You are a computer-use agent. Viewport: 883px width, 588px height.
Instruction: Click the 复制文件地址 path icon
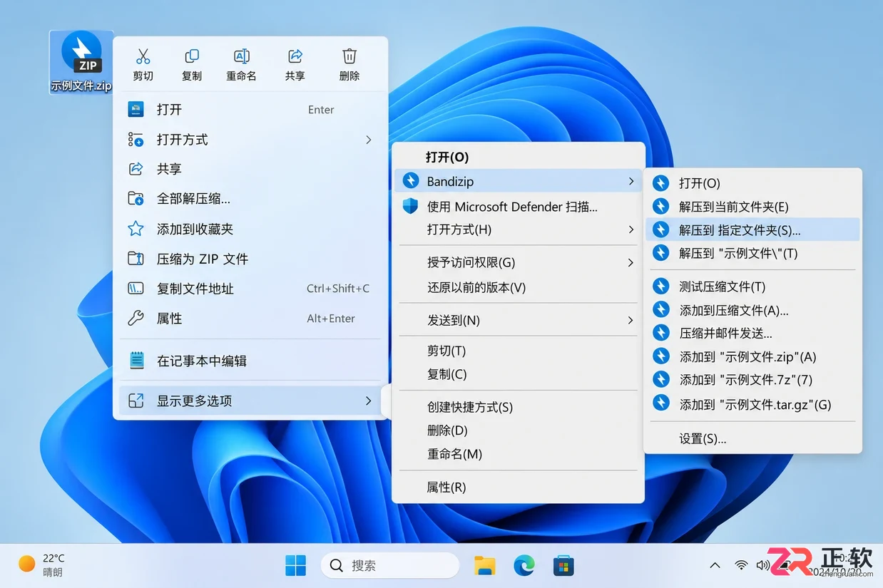point(136,289)
